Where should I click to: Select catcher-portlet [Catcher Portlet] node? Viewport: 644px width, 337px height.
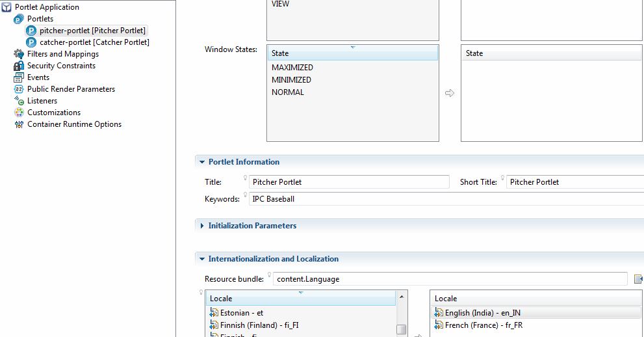tap(94, 42)
